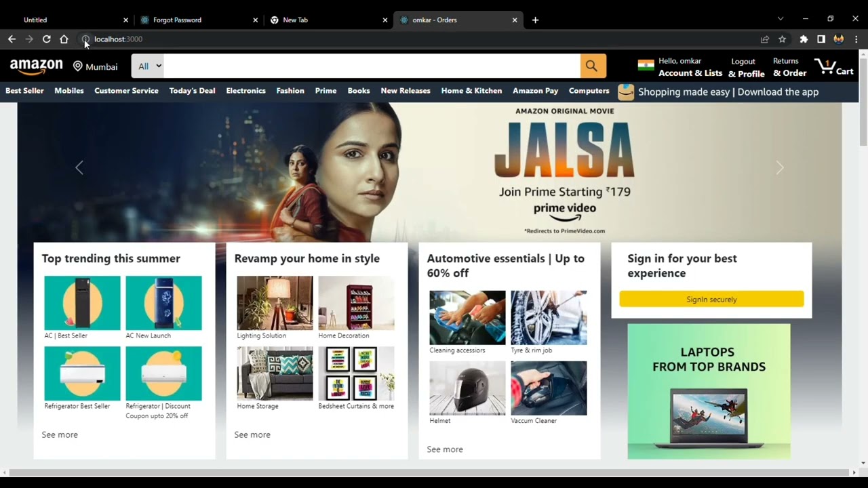868x488 pixels.
Task: Open Best Seller in nav bar
Action: (24, 91)
